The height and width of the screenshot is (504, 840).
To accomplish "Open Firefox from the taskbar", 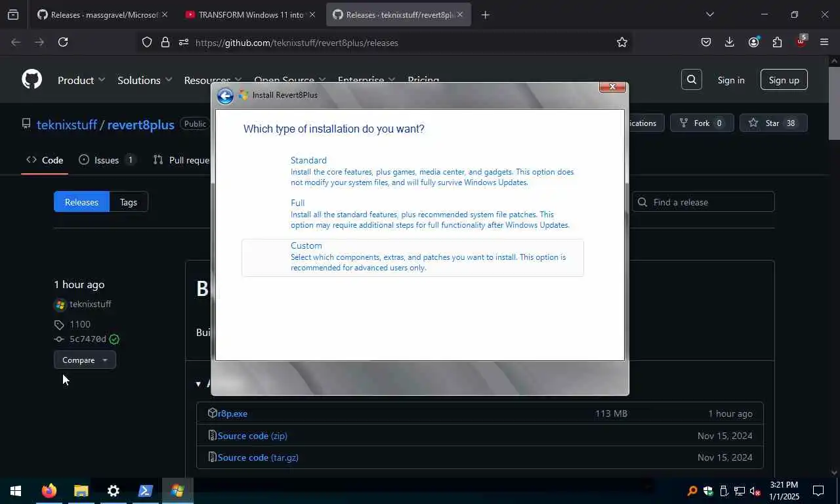I will [49, 491].
